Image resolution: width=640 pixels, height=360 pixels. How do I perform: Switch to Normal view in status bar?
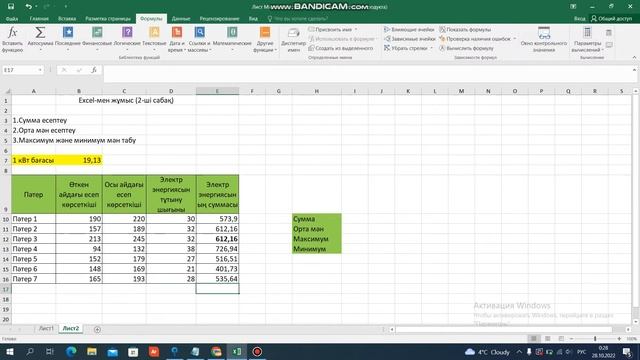tap(533, 339)
